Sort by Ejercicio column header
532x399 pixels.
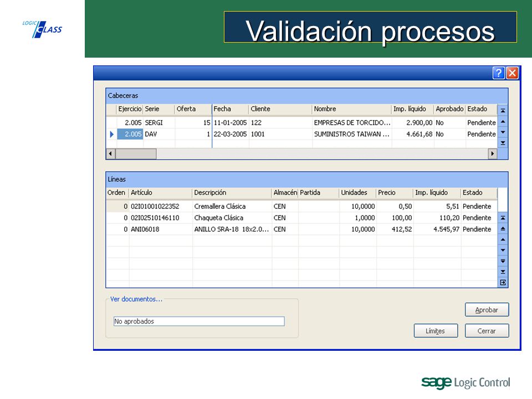point(130,109)
